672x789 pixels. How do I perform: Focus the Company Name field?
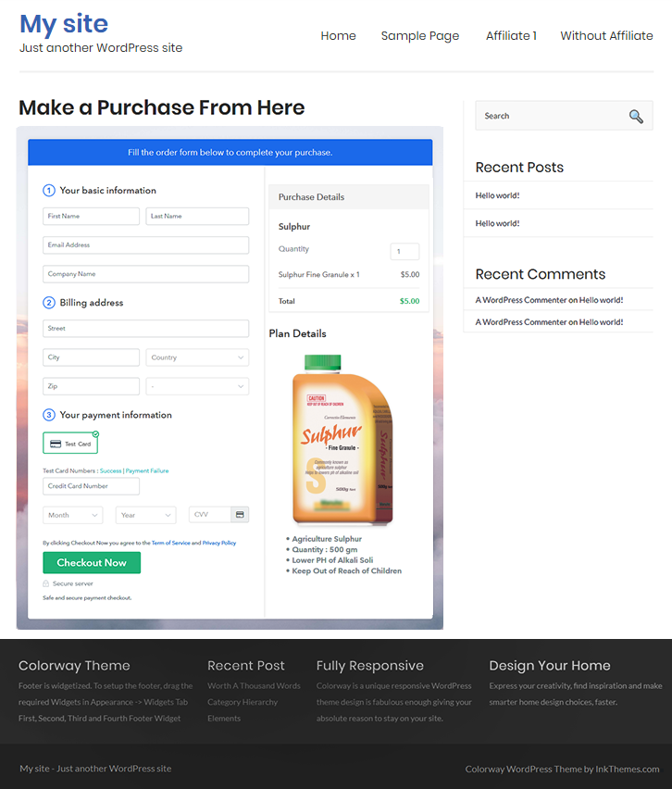pyautogui.click(x=146, y=274)
